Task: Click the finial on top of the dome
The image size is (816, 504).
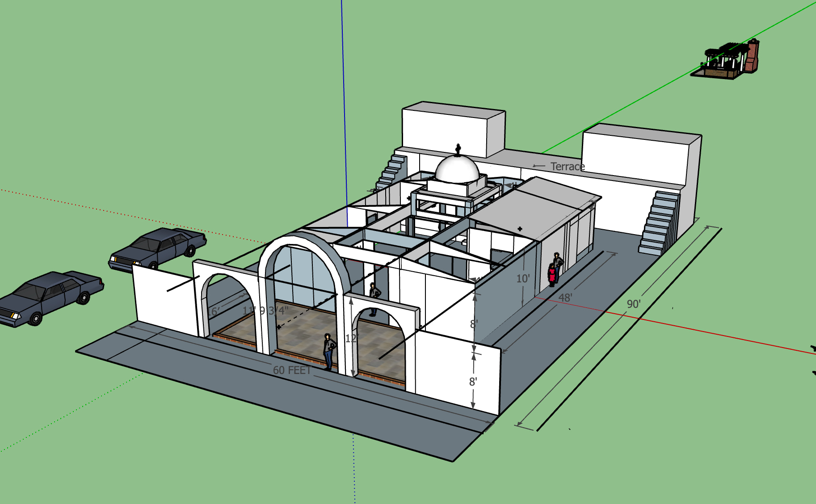Action: [x=458, y=149]
